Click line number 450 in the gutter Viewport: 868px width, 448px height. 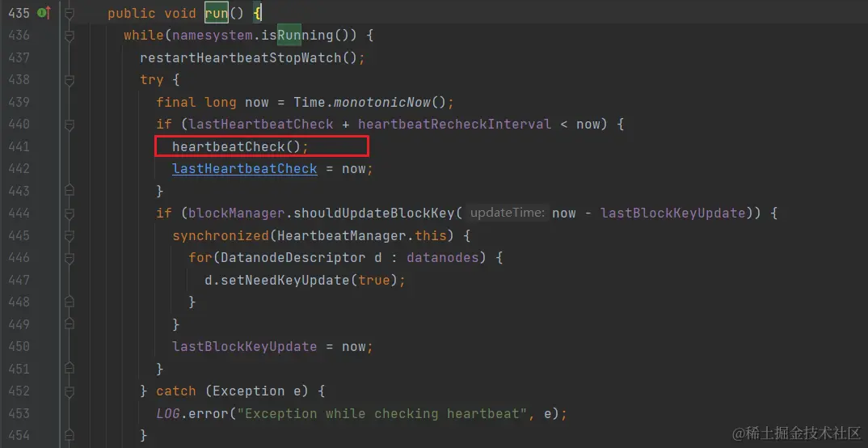point(19,347)
